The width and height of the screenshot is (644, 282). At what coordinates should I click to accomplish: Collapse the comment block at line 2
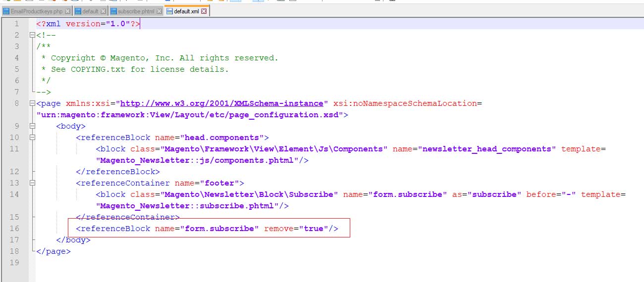32,35
